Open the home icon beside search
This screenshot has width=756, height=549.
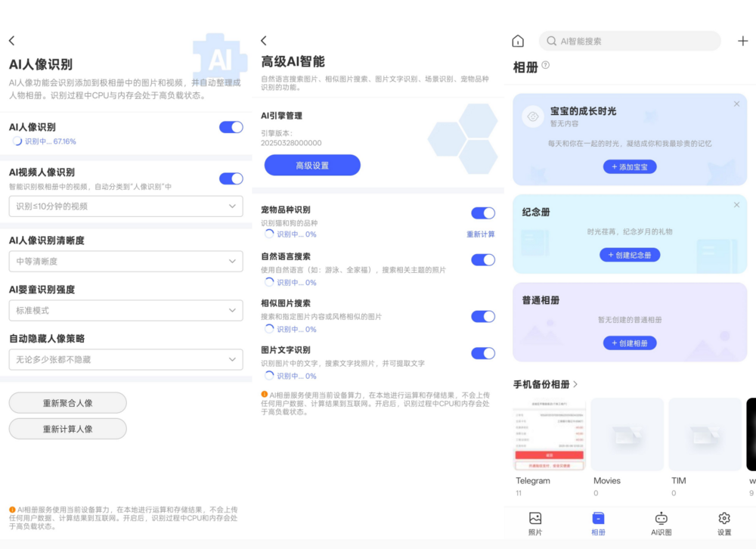[x=518, y=41]
